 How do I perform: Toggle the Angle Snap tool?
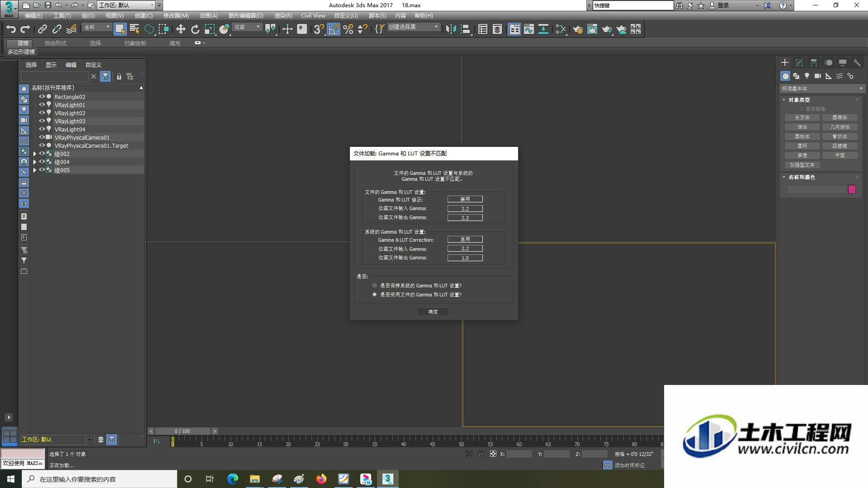334,29
